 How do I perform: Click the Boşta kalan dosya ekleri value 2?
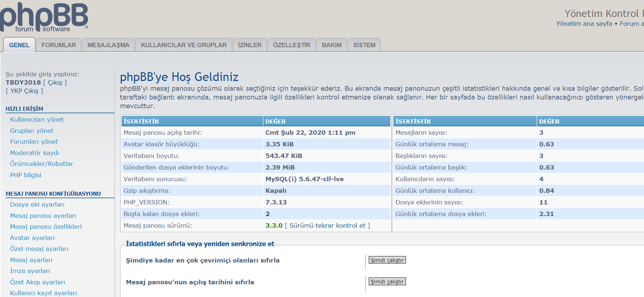point(267,214)
